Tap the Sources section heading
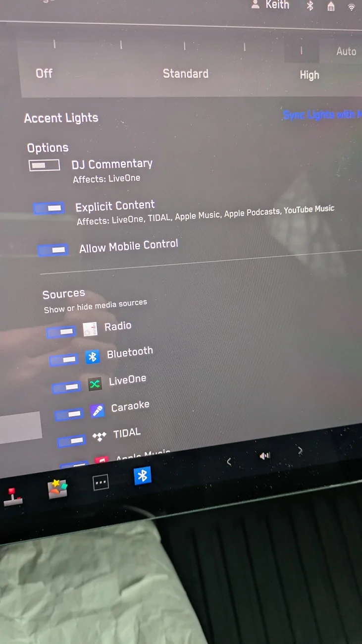This screenshot has width=362, height=644. point(63,294)
